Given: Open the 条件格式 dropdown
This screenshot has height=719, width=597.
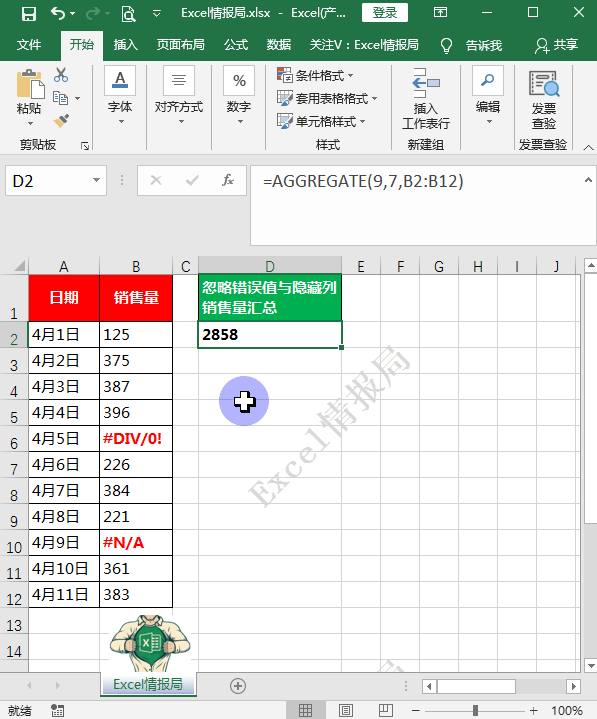Looking at the screenshot, I should [x=316, y=75].
